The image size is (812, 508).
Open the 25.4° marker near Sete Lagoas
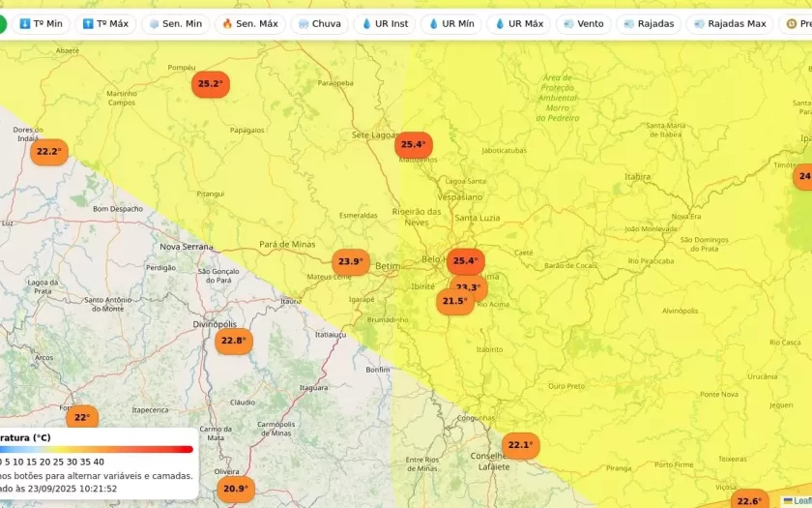[x=413, y=145]
